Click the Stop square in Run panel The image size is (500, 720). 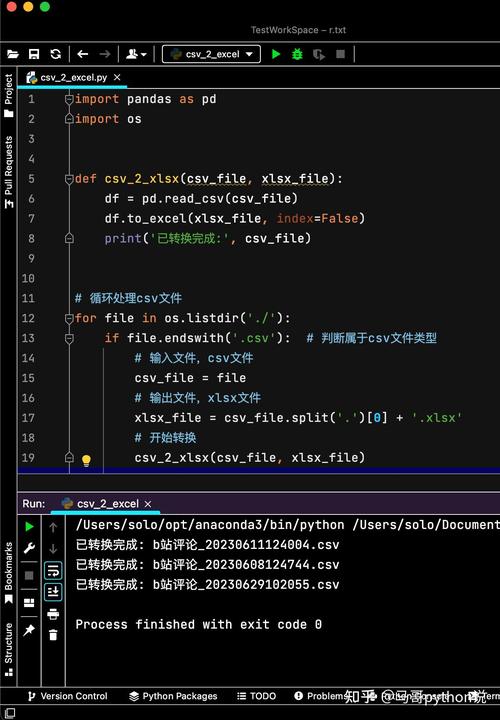pyautogui.click(x=29, y=575)
